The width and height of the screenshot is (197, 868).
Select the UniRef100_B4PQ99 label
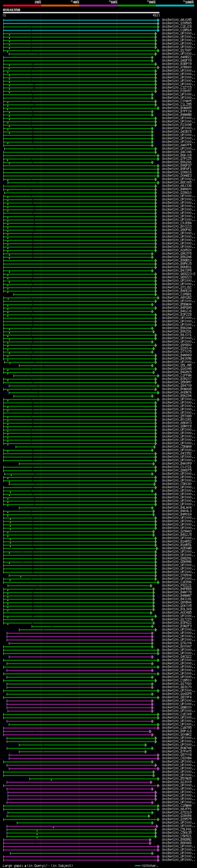(177, 308)
